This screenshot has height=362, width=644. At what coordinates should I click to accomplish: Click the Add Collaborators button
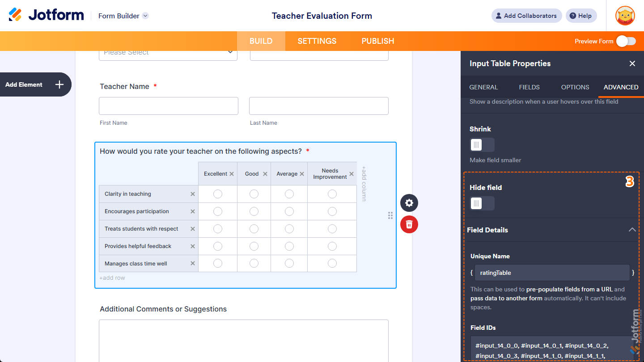click(527, 16)
